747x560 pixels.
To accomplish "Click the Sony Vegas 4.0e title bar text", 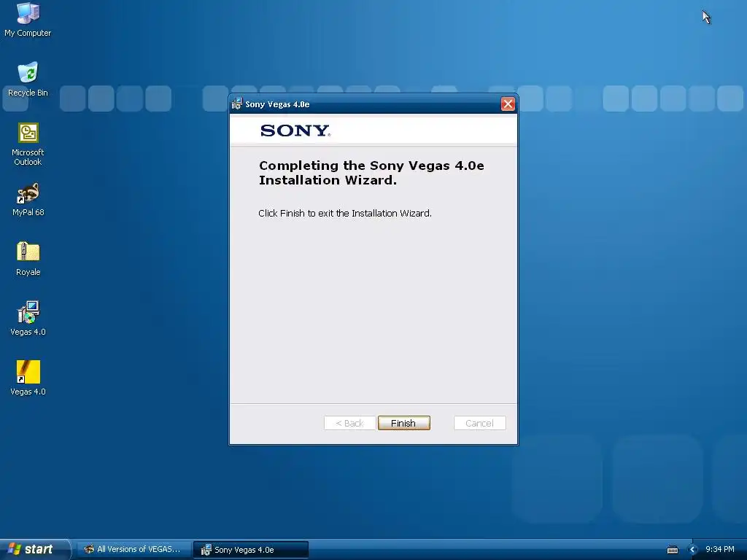I will (x=277, y=104).
